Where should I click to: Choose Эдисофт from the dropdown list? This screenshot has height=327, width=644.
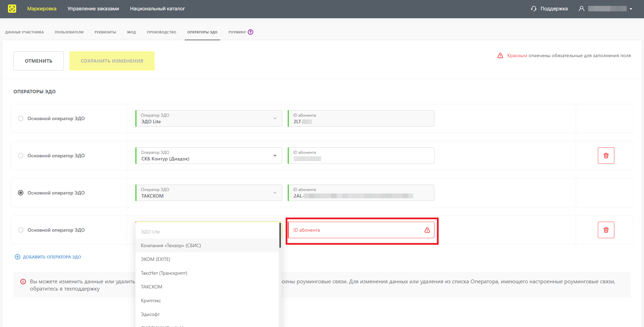(207, 314)
